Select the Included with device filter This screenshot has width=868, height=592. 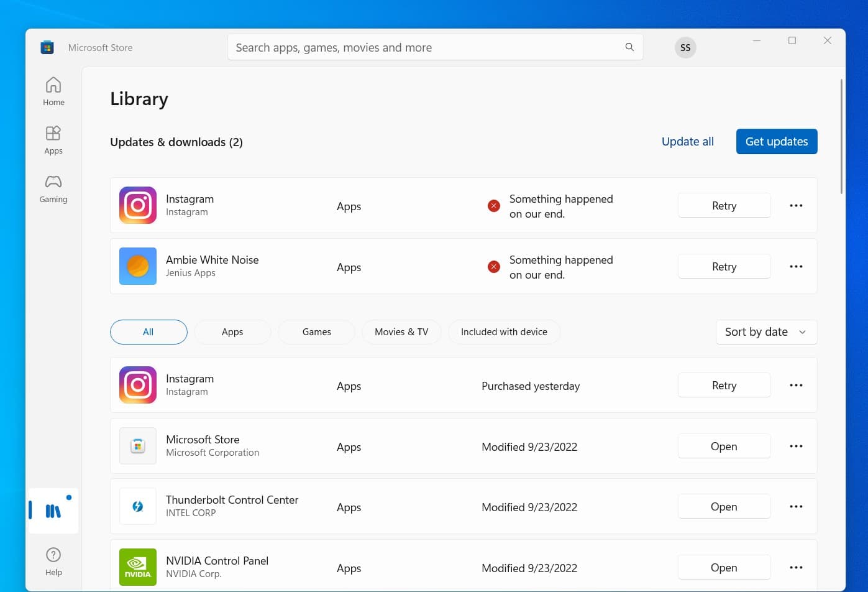click(504, 332)
